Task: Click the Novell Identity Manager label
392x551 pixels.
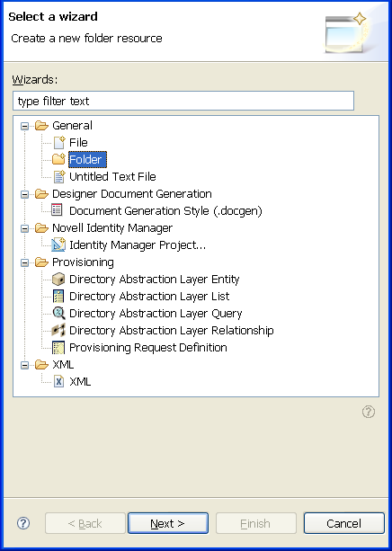Action: point(112,228)
